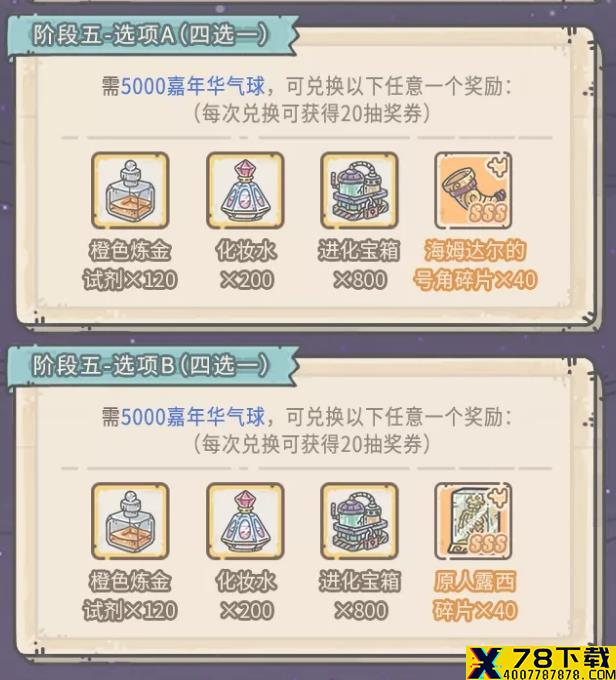This screenshot has width=616, height=680.
Task: Click 海姆达尔的号角碎片×40 orange label
Action: coord(475,265)
